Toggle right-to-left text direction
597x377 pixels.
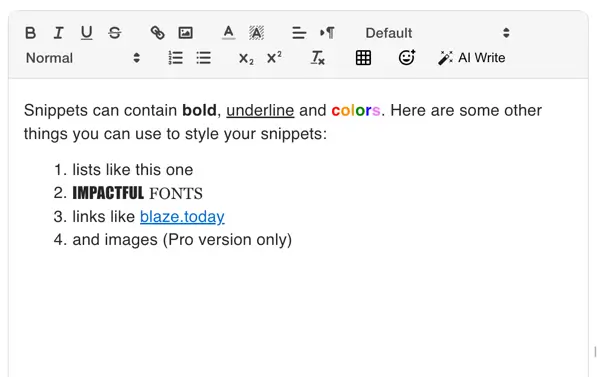click(327, 33)
